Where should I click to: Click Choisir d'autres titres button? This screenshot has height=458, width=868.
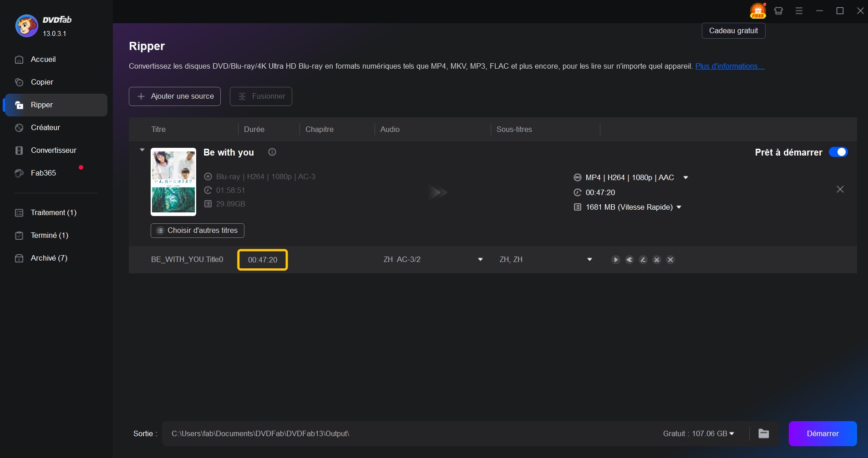point(198,231)
